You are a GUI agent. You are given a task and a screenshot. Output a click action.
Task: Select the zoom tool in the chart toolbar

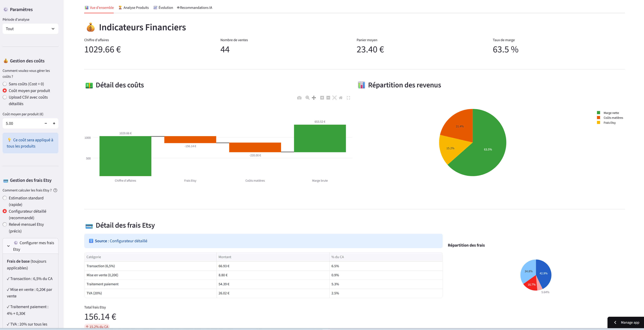307,98
